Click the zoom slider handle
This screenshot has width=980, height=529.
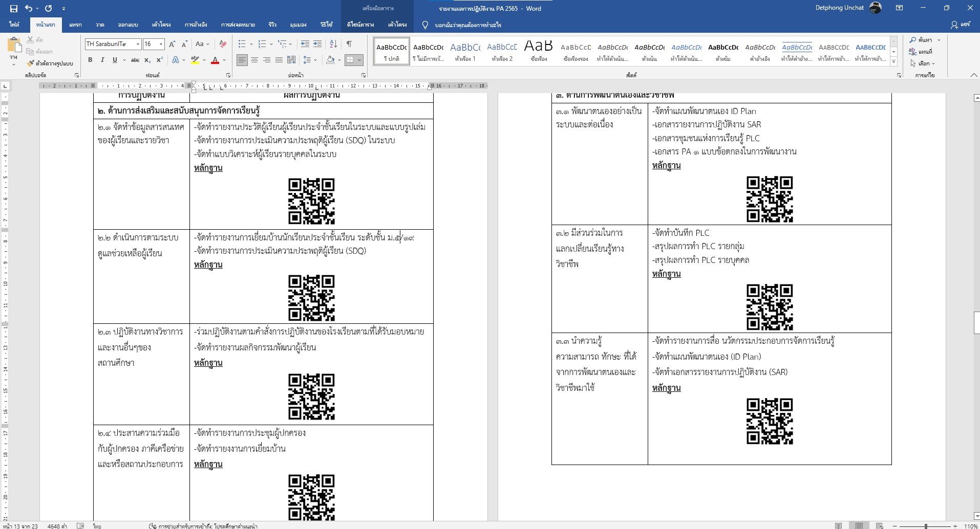click(926, 525)
